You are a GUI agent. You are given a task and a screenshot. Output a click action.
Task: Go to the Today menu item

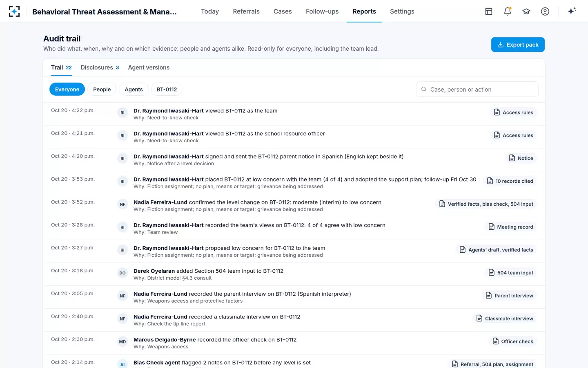click(210, 11)
